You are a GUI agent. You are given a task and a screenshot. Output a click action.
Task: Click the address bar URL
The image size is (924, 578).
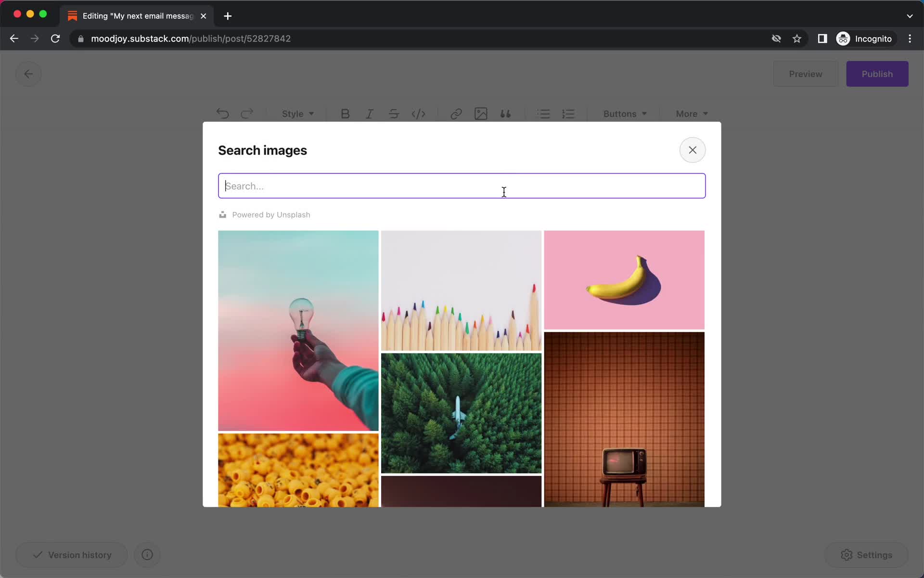(191, 39)
